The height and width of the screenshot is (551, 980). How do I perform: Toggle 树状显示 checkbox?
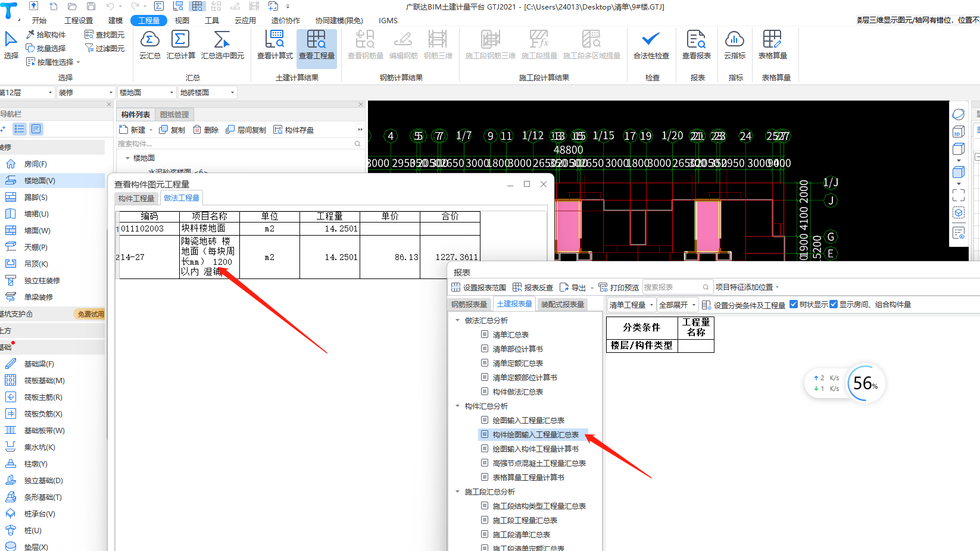(794, 304)
